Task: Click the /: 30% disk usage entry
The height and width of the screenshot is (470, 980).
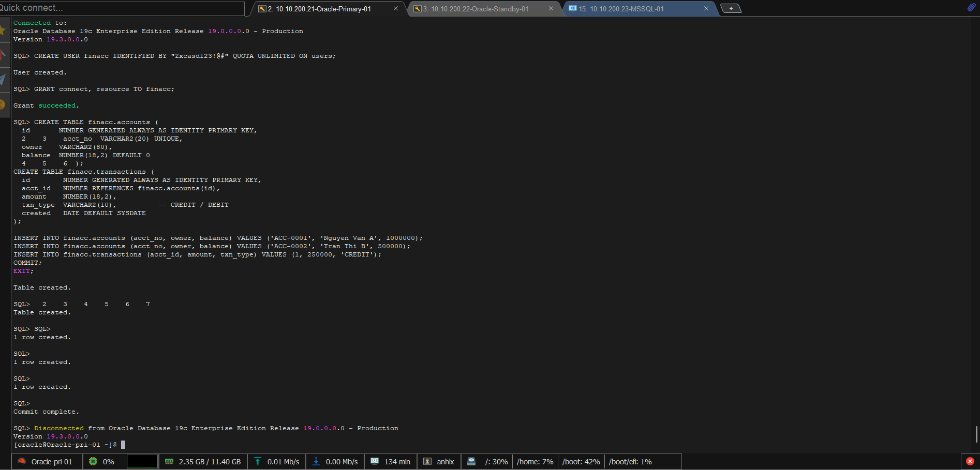Action: coord(496,462)
